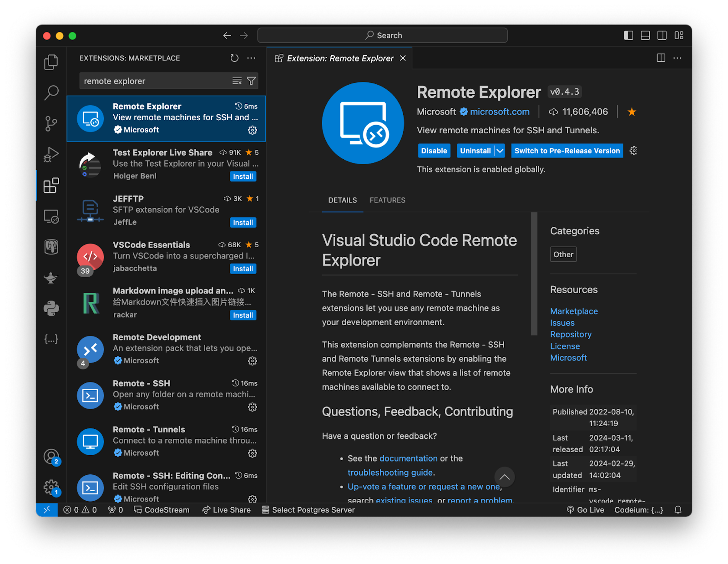This screenshot has height=564, width=728.
Task: Open editor more actions menu
Action: tap(677, 58)
